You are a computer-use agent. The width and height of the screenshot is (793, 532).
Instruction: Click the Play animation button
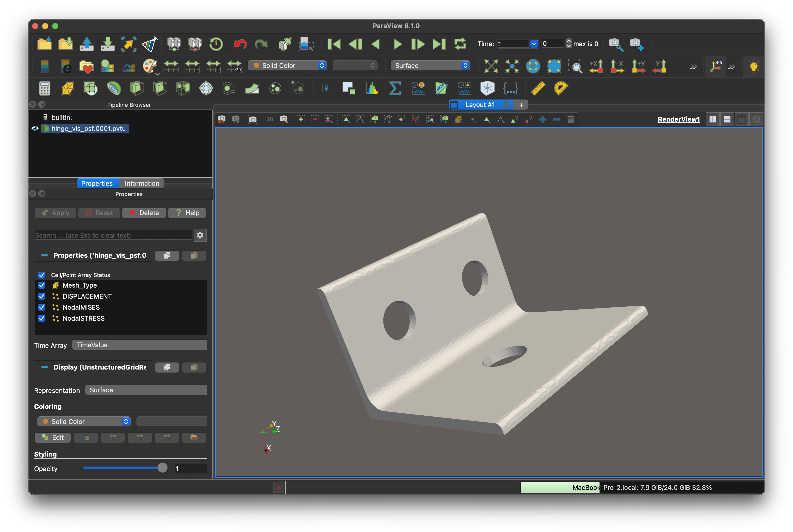point(397,44)
